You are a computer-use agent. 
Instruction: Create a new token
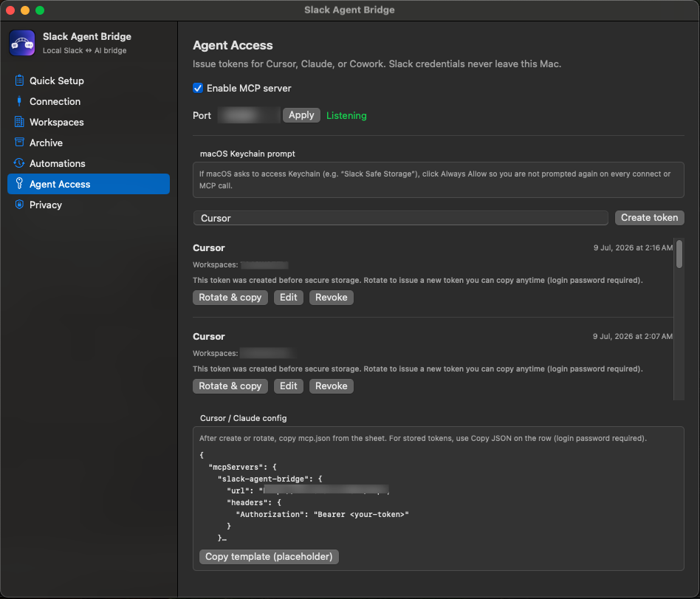pos(649,218)
